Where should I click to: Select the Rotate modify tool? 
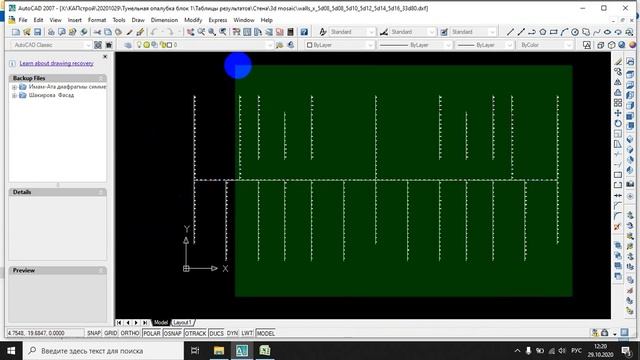[x=618, y=123]
